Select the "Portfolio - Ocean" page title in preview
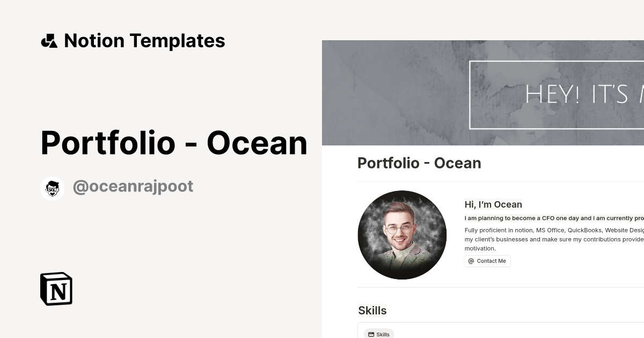This screenshot has height=338, width=644. pos(419,163)
